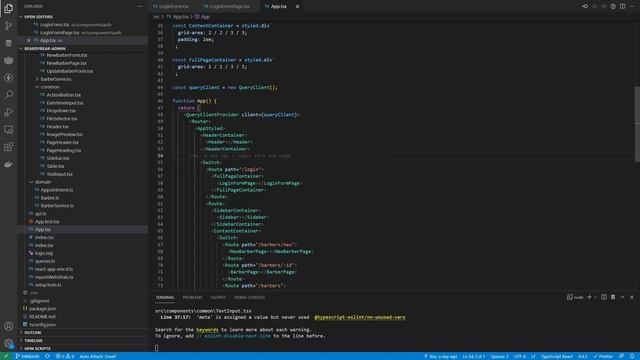Collapse the BEARDYBEAR-ADMIN project section
The image size is (640, 360).
point(44,49)
